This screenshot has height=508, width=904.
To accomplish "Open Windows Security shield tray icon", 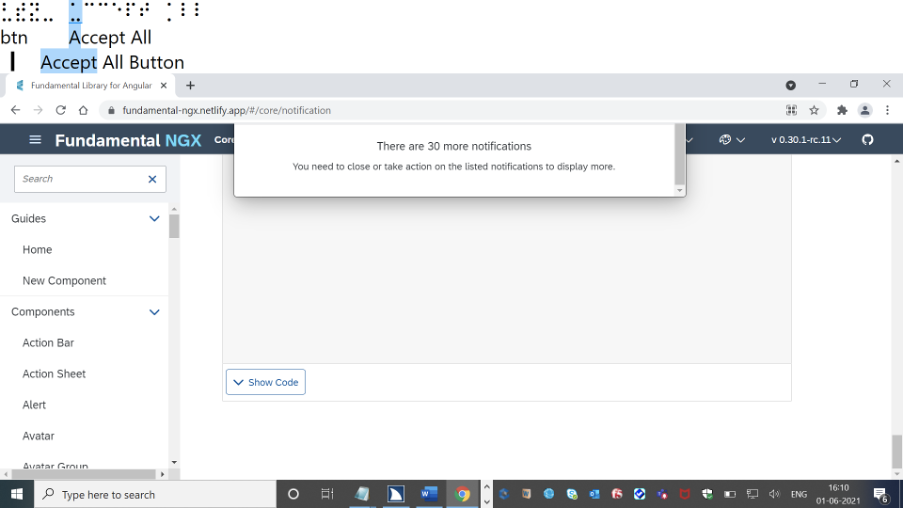I will pyautogui.click(x=707, y=494).
